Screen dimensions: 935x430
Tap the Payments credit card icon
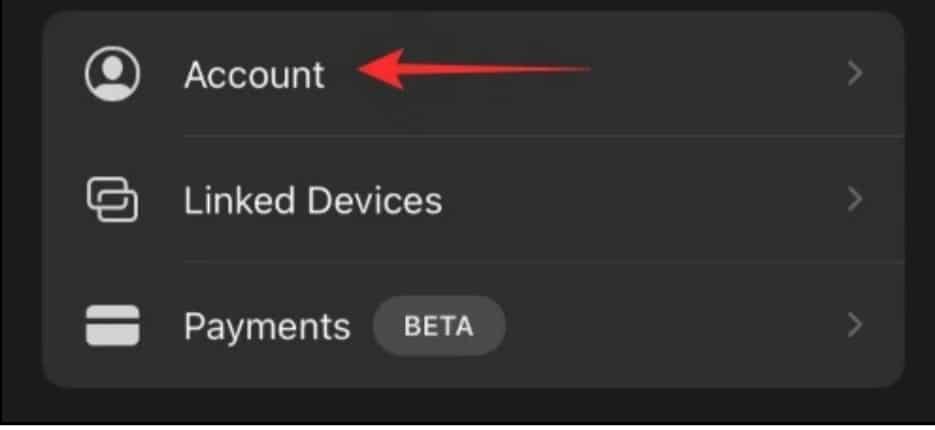tap(113, 326)
